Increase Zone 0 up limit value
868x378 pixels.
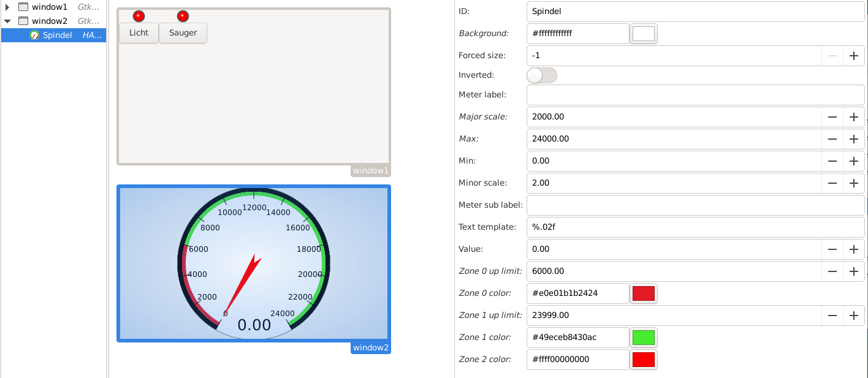[x=853, y=271]
